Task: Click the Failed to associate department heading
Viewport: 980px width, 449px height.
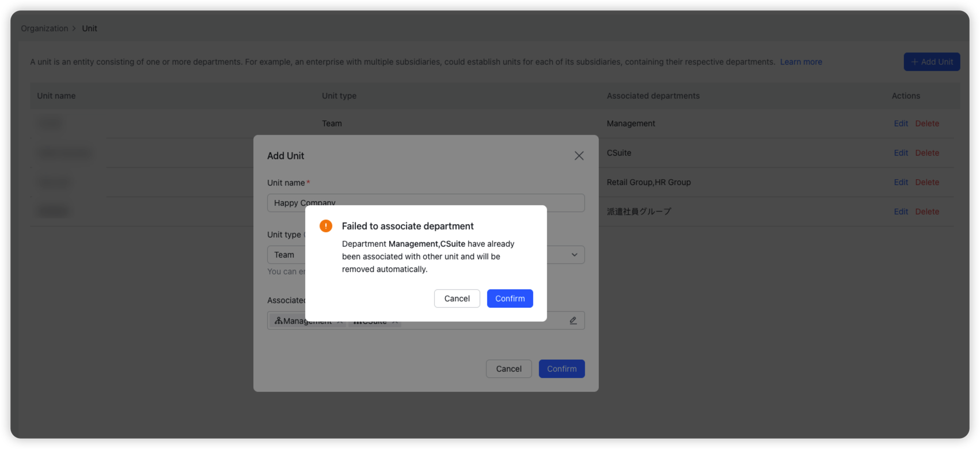Action: [408, 226]
